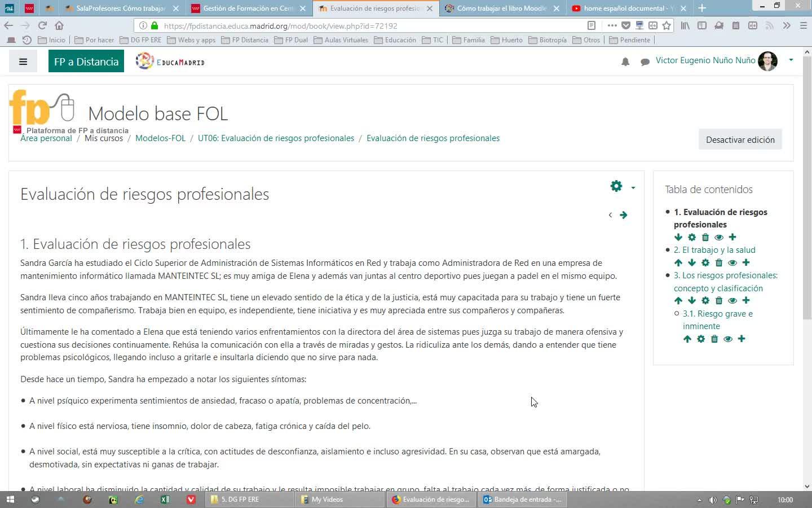Edit chapter 2 El trabajo y la salud
Viewport: 812px width, 508px height.
(705, 262)
